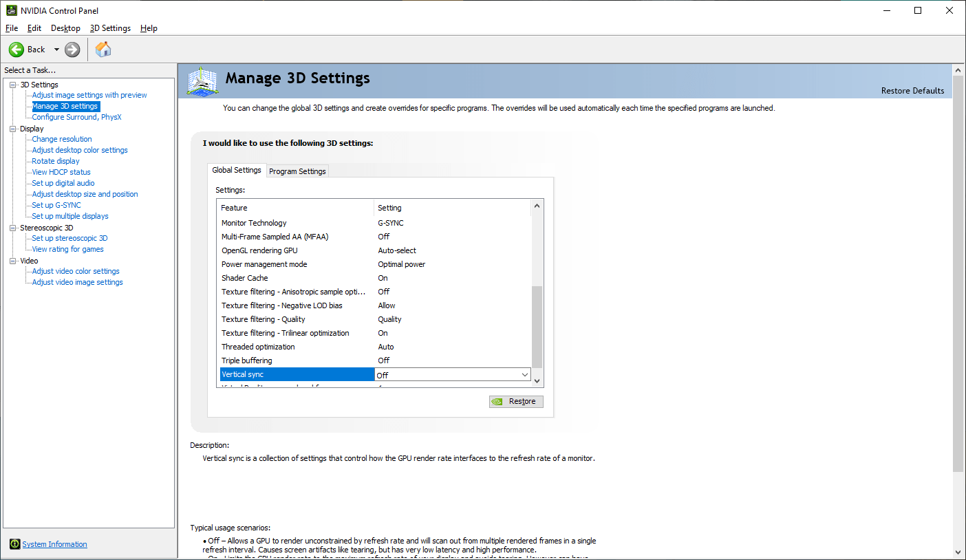
Task: Click Restore Defaults in the header
Action: click(x=912, y=91)
